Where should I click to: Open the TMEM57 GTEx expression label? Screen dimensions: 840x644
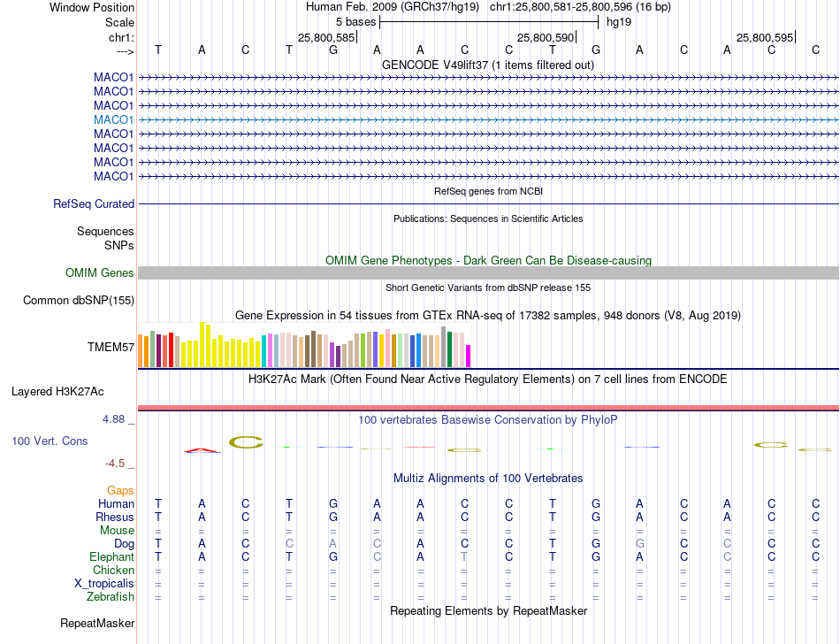click(111, 347)
